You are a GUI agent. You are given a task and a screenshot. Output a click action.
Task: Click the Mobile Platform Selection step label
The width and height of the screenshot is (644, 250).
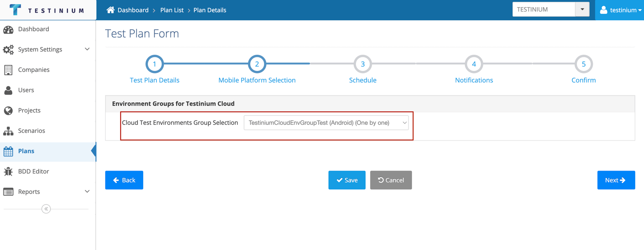point(257,80)
